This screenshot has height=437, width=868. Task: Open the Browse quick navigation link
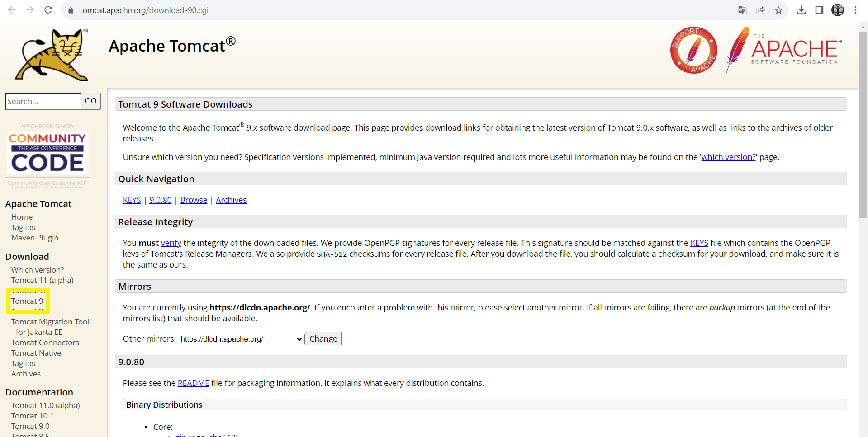[x=194, y=200]
